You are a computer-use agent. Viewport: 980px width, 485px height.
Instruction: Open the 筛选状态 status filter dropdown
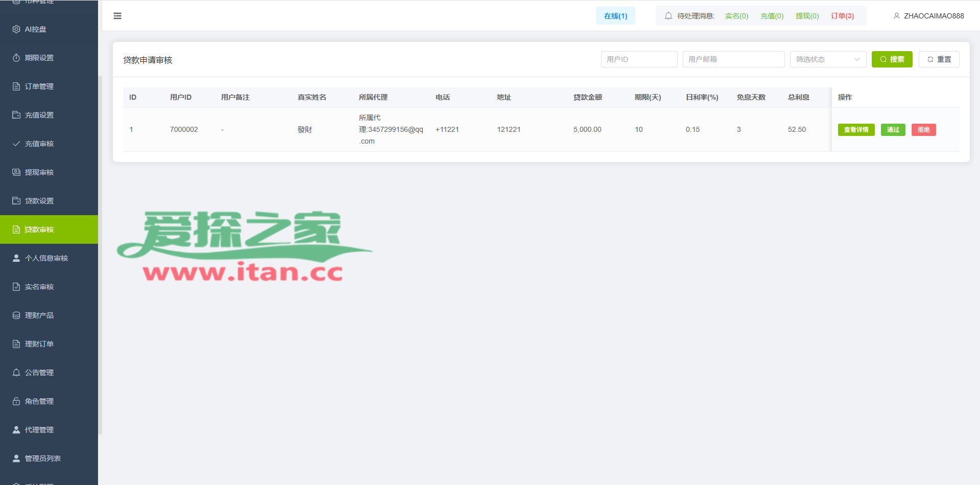pos(822,59)
